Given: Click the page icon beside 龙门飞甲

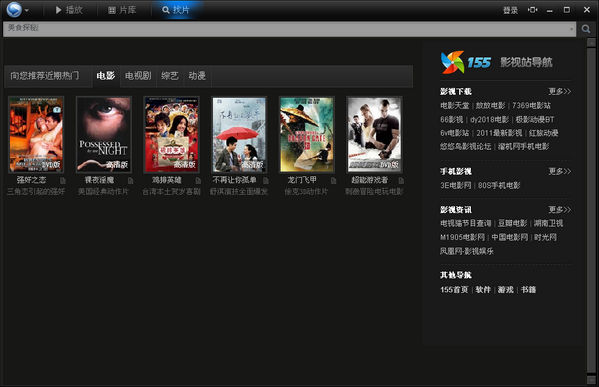Looking at the screenshot, I should pos(333,180).
